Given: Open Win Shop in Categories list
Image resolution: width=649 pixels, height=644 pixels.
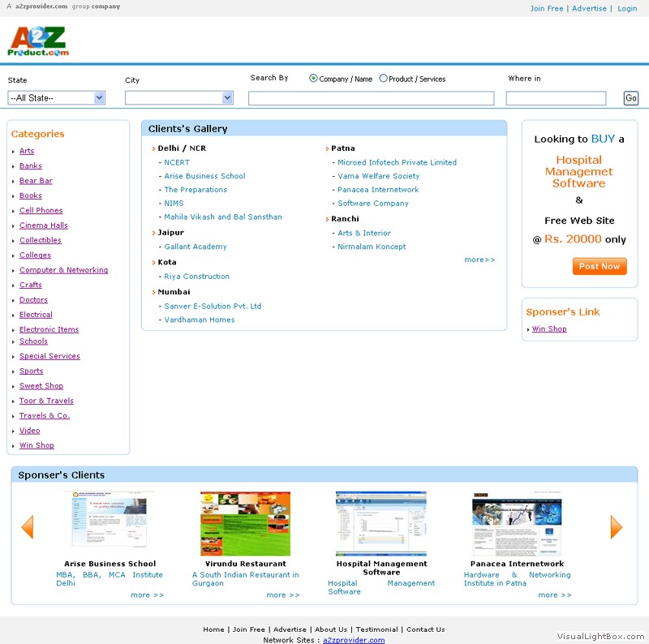Looking at the screenshot, I should point(37,446).
